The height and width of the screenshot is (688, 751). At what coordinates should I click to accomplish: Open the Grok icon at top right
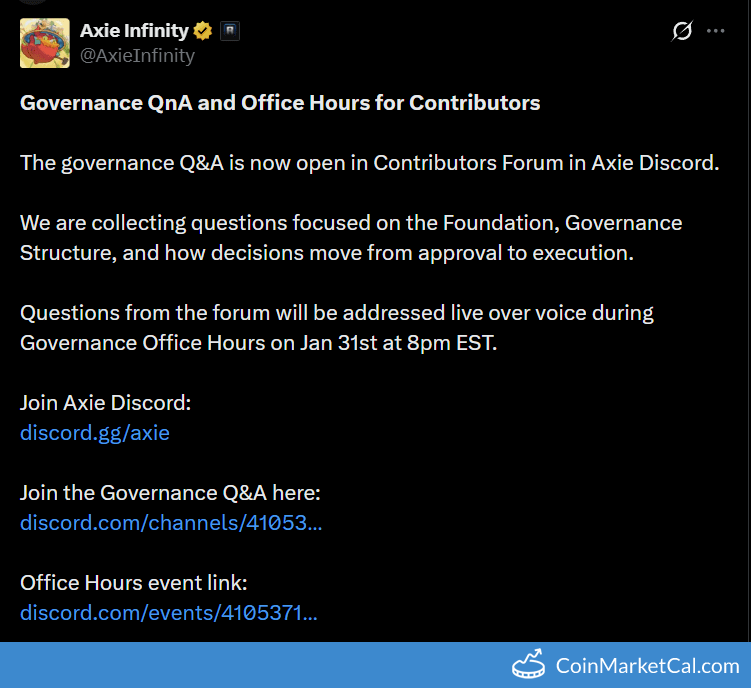coord(682,31)
